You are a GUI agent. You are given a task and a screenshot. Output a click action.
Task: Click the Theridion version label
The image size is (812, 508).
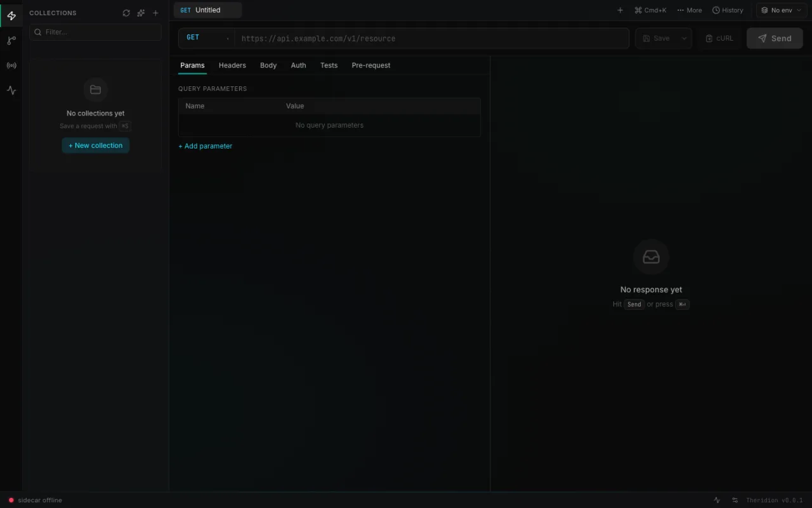click(775, 500)
